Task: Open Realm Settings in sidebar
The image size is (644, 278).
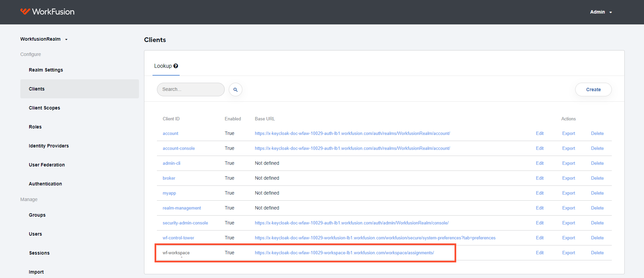Action: click(x=46, y=70)
